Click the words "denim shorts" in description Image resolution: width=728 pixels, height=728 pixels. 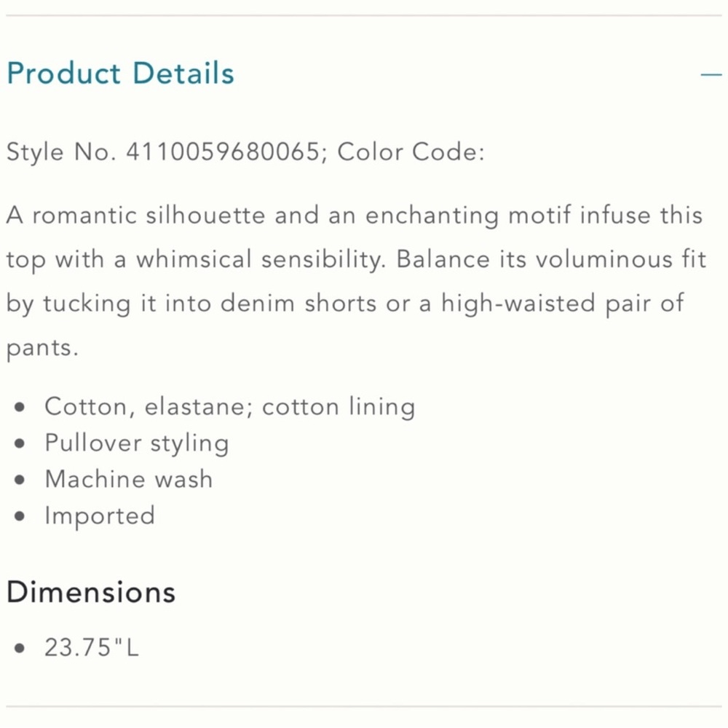click(300, 304)
